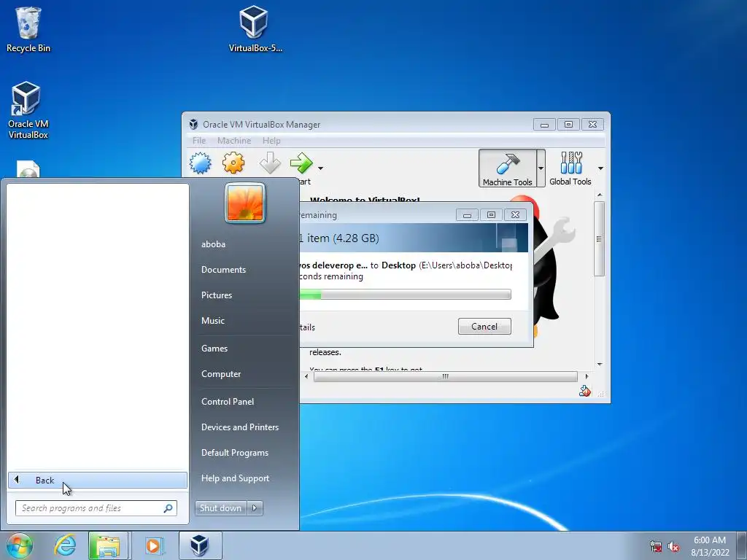Image resolution: width=747 pixels, height=560 pixels.
Task: Open Internet Explorer from the taskbar
Action: (65, 545)
